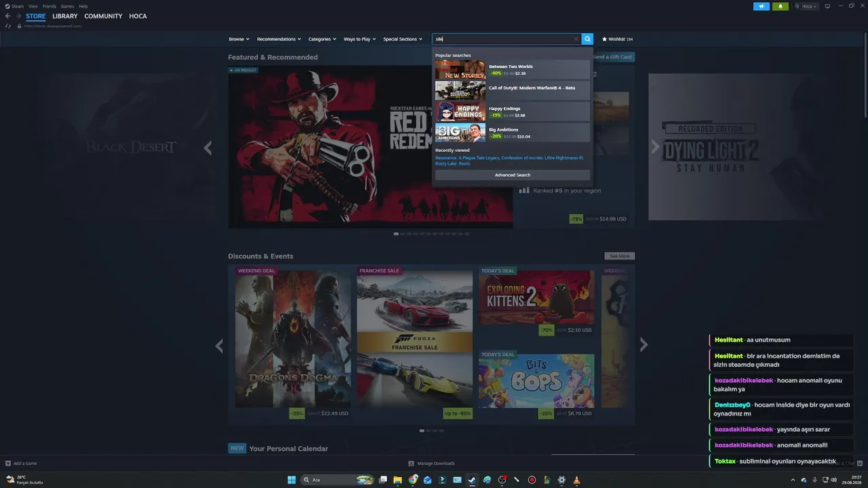Screen dimensions: 868x488
Task: Open the Windows Start menu
Action: pyautogui.click(x=292, y=480)
